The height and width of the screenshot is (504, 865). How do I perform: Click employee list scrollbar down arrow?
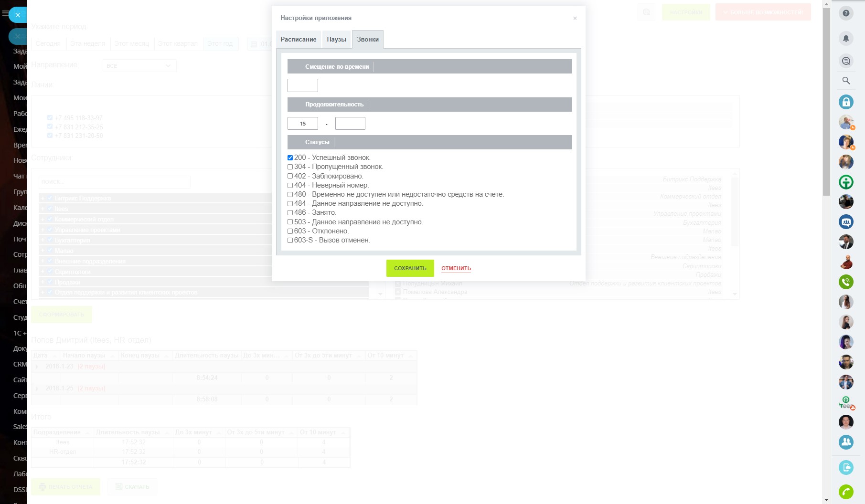(x=735, y=294)
